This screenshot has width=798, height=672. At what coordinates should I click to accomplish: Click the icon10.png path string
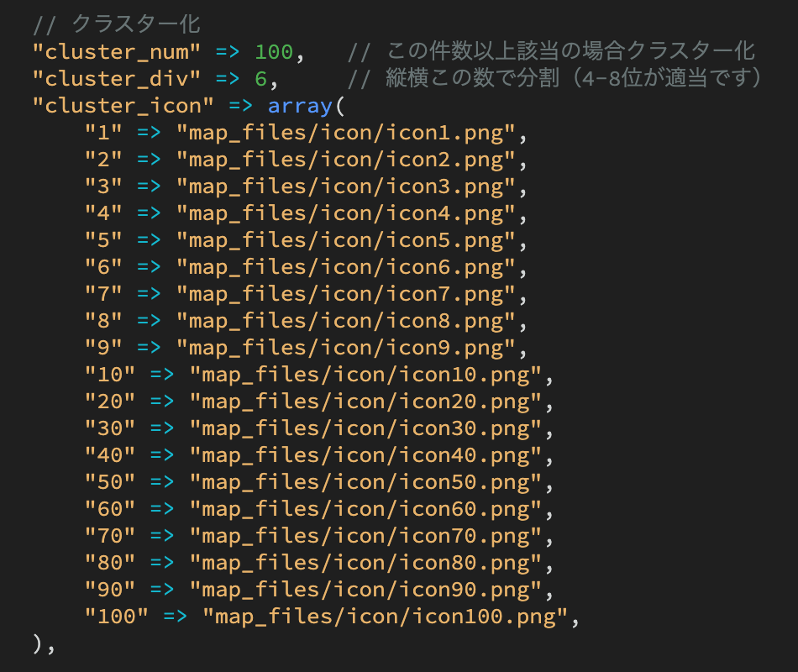pyautogui.click(x=365, y=375)
